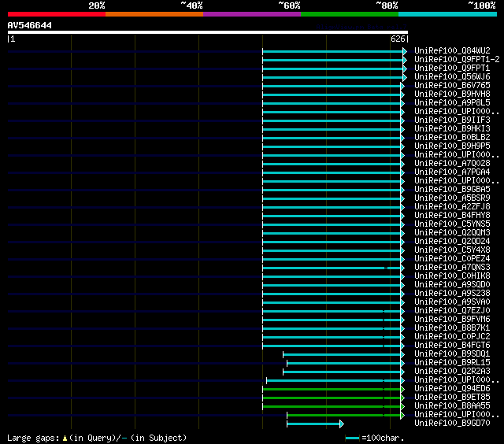This screenshot has width=504, height=444.
Task: Select the UniRef100_A7QNS3 label
Action: coord(452,268)
